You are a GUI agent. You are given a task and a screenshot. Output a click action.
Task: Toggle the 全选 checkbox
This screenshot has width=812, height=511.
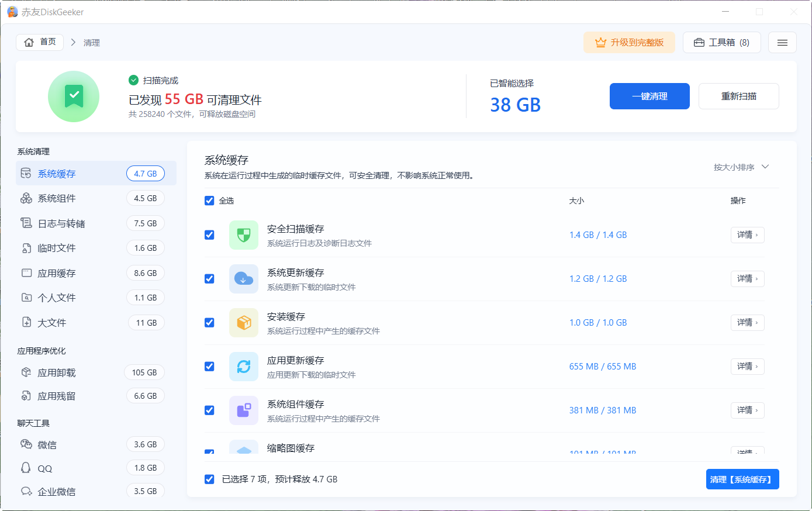click(x=209, y=201)
